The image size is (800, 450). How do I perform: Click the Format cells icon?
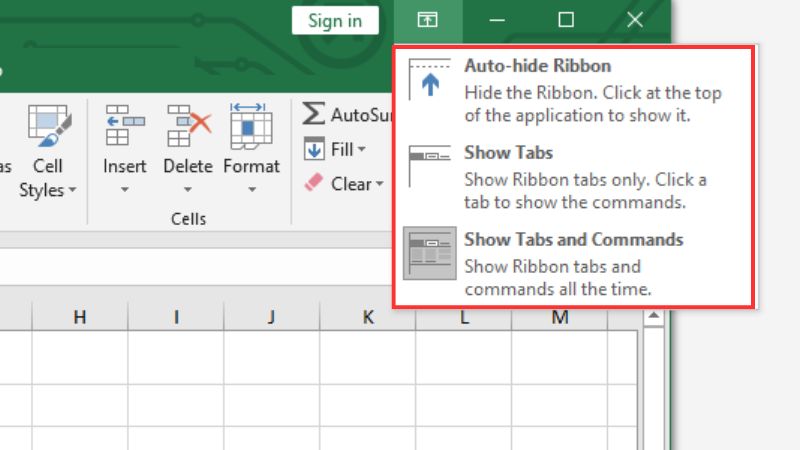pyautogui.click(x=251, y=125)
